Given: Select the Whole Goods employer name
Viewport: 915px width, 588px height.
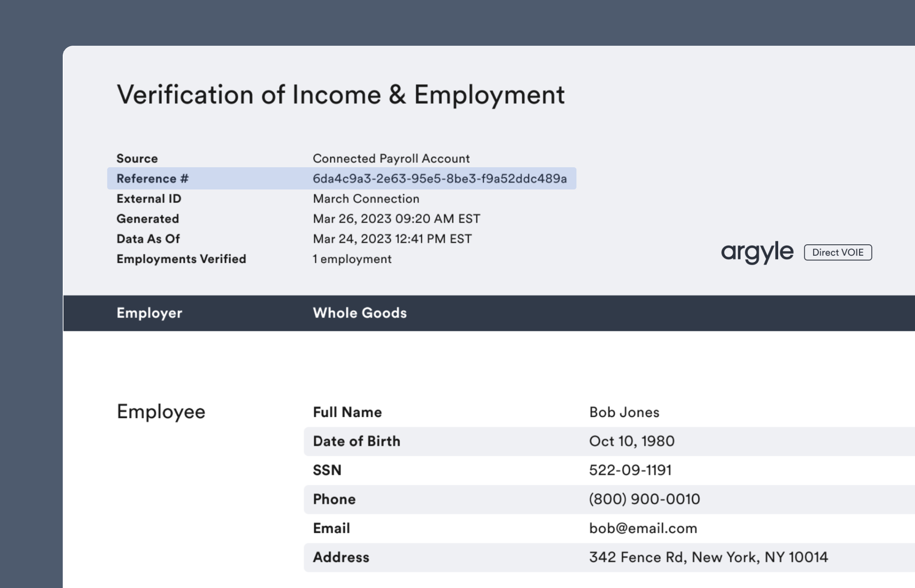Looking at the screenshot, I should coord(360,313).
